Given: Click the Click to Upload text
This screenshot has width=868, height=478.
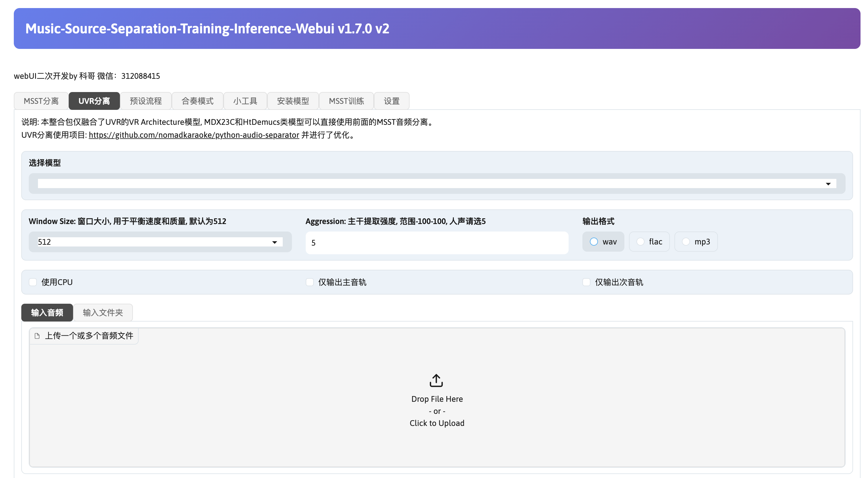Looking at the screenshot, I should (437, 423).
